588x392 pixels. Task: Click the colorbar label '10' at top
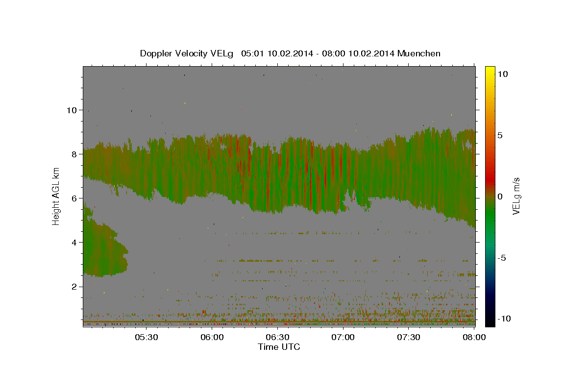502,74
